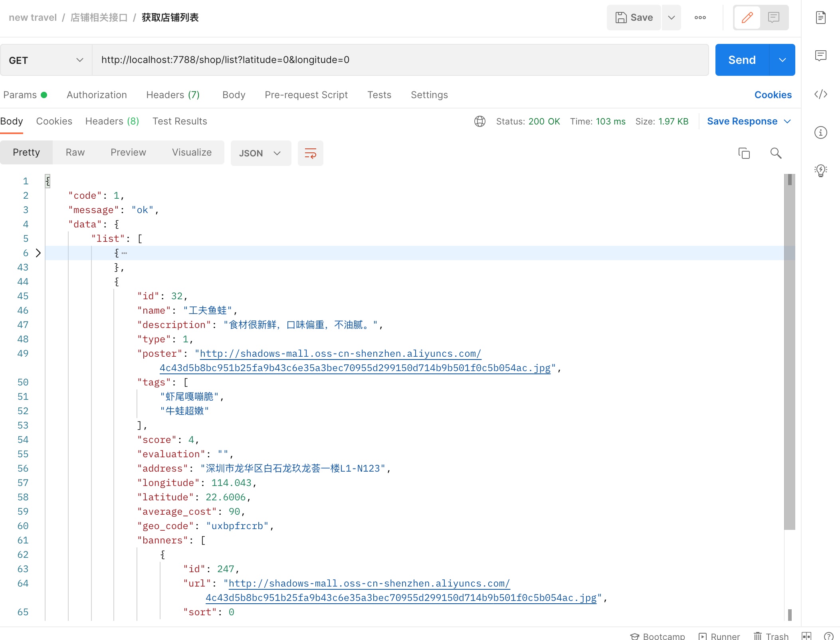The image size is (840, 640).
Task: Click the environment globe icon
Action: coord(479,122)
